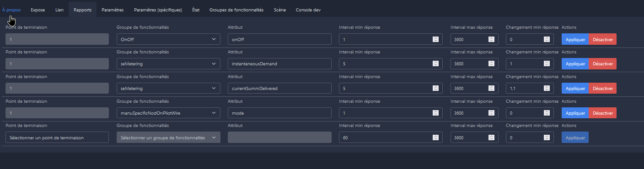The width and height of the screenshot is (644, 169).
Task: Click Appliquer in the new report row
Action: (575, 137)
